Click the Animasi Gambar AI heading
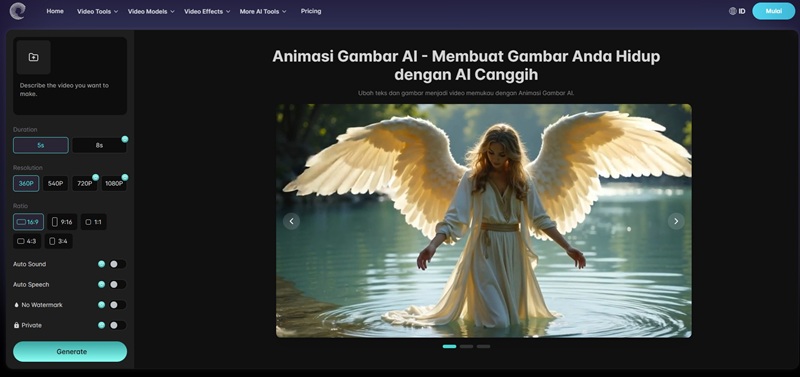 coord(466,65)
